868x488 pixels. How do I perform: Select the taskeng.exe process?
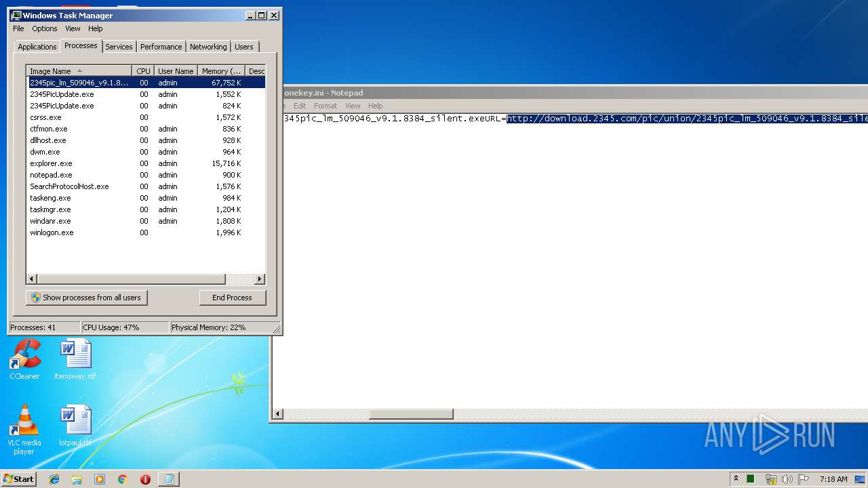(x=146, y=198)
